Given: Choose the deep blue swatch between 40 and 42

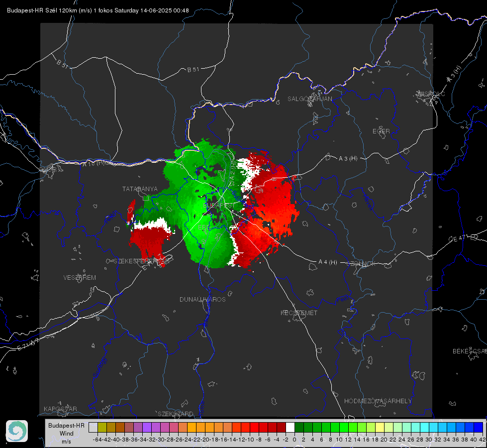Looking at the screenshot, I should (x=478, y=427).
